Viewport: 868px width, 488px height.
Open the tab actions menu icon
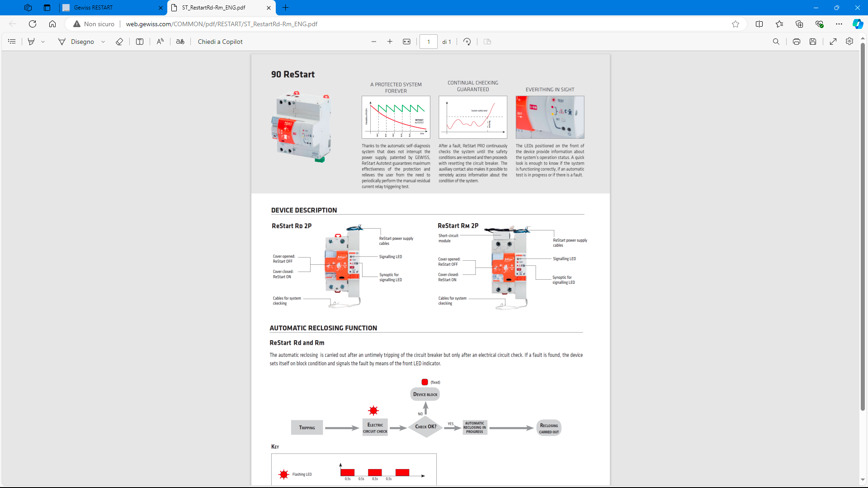pyautogui.click(x=47, y=8)
